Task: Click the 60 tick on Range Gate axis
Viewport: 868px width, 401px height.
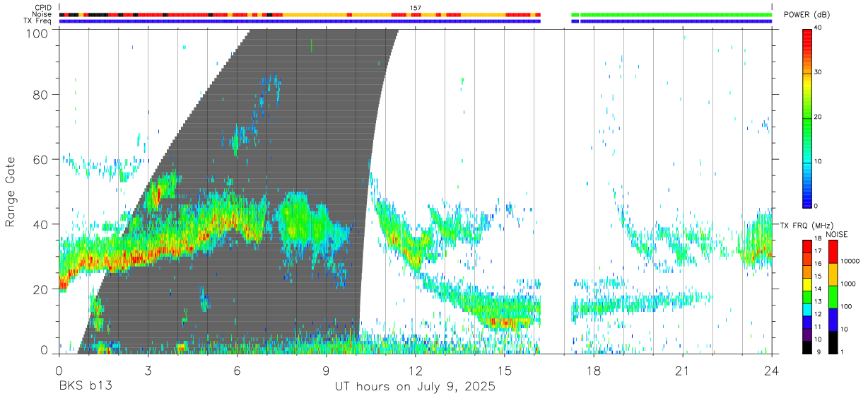Action: tap(42, 160)
